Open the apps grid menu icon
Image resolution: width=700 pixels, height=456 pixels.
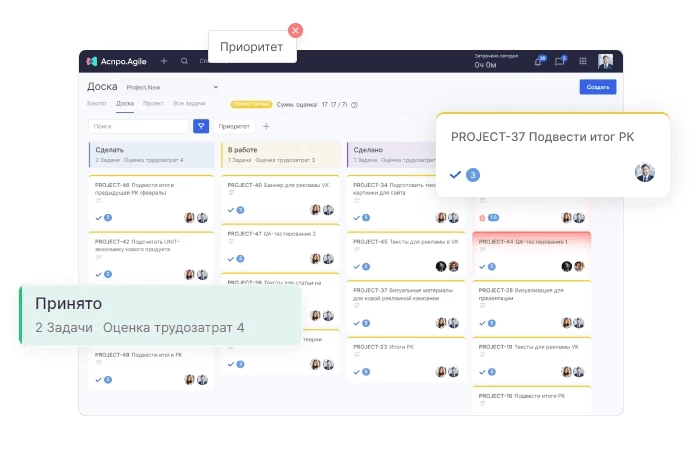[583, 61]
